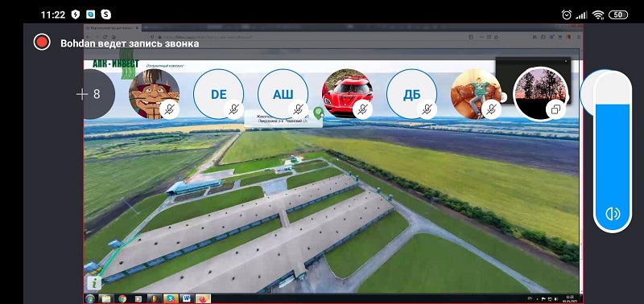Screen dimensions: 644x304
Task: Tap the red call recording indicator
Action: coord(42,43)
